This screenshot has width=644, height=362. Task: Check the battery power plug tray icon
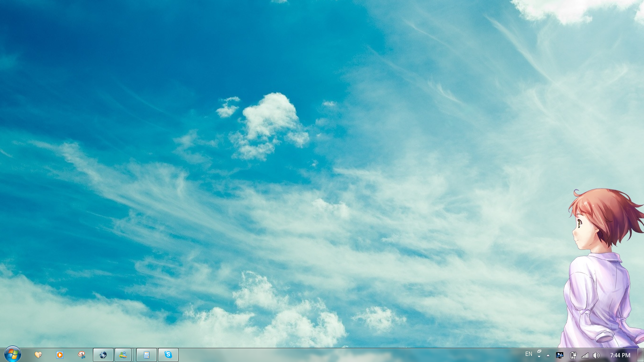click(x=573, y=355)
